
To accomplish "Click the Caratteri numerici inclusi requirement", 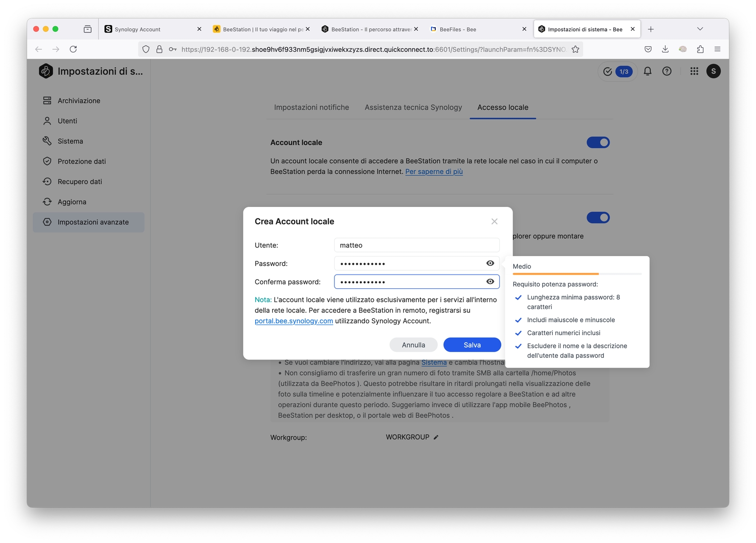I will [x=564, y=333].
